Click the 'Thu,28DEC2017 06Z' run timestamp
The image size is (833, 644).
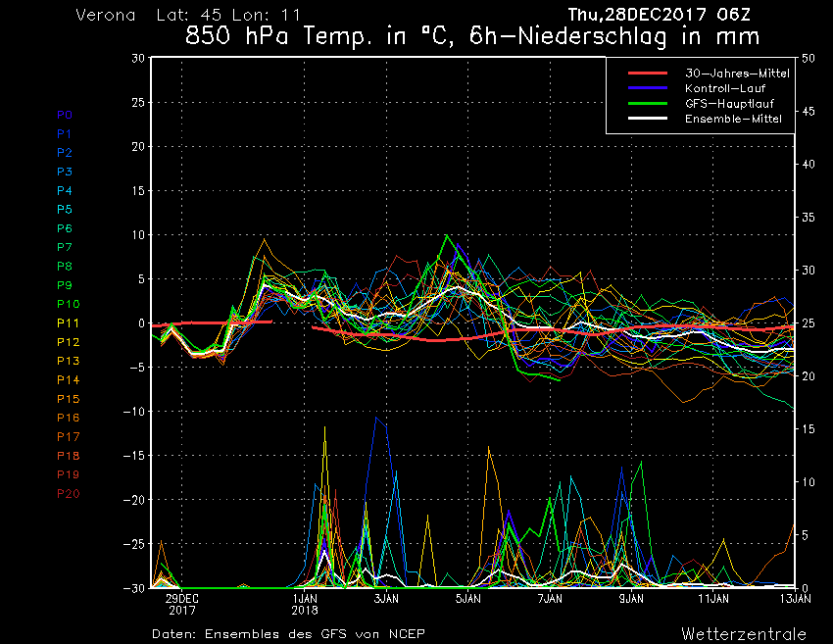click(660, 15)
